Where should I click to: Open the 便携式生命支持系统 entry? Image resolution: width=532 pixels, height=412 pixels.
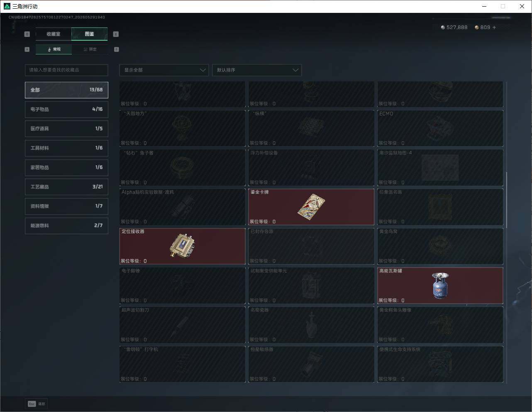(440, 364)
